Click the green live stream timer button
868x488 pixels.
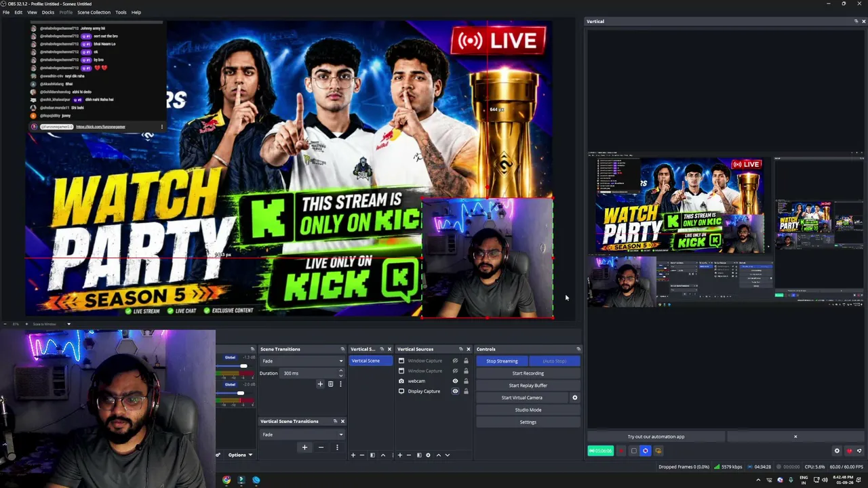pyautogui.click(x=601, y=451)
